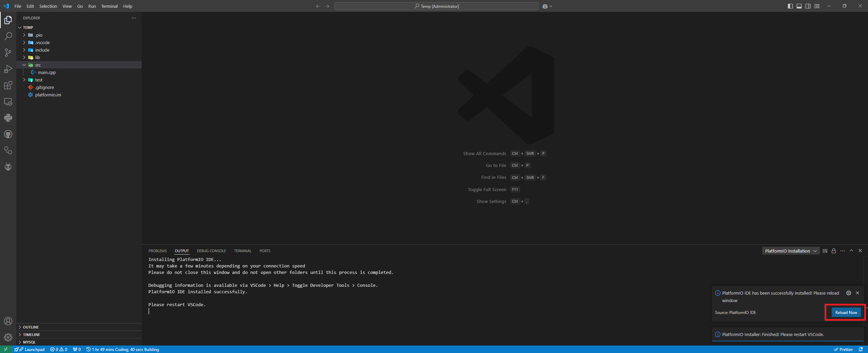This screenshot has height=353, width=868.
Task: Open the Python activity bar view
Action: click(x=8, y=118)
